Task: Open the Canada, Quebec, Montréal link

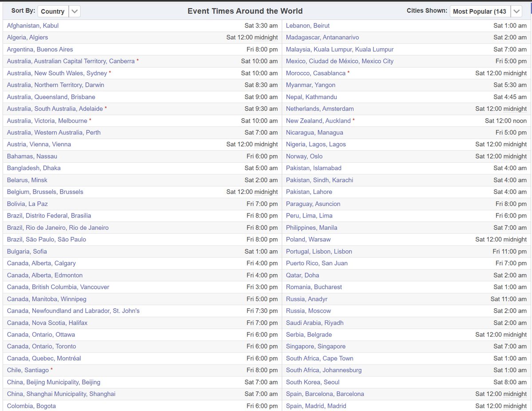Action: point(44,358)
